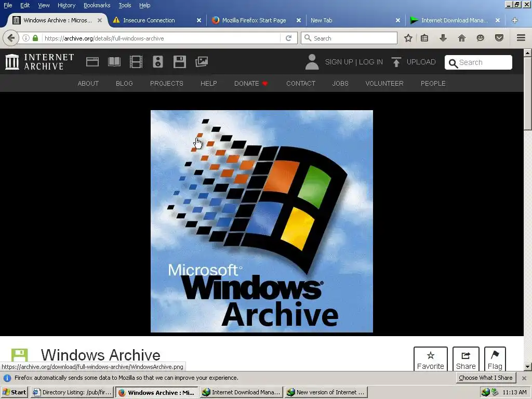This screenshot has width=532, height=399.
Task: Click the DONATE link
Action: coord(251,84)
